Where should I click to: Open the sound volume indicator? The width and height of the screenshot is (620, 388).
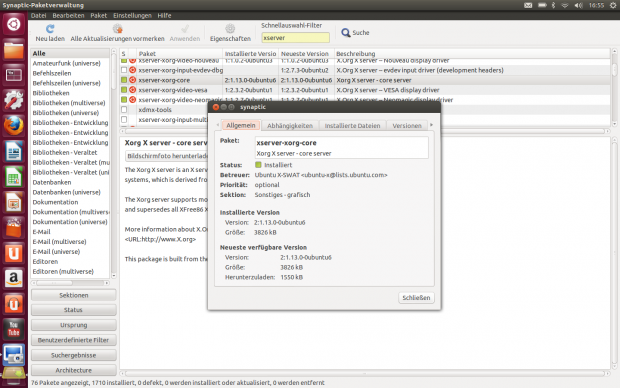point(578,5)
